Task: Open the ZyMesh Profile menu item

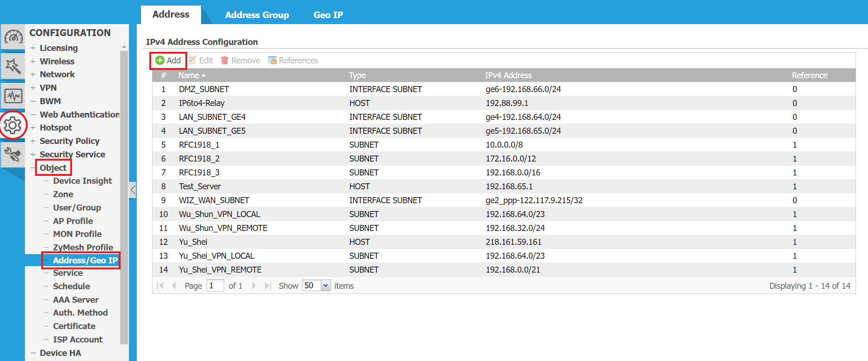Action: click(x=83, y=248)
